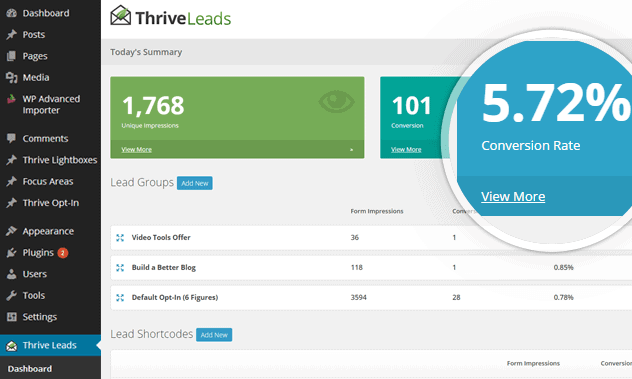The image size is (632, 379).
Task: Click the Dashboard gauge icon in sidebar
Action: pyautogui.click(x=12, y=13)
